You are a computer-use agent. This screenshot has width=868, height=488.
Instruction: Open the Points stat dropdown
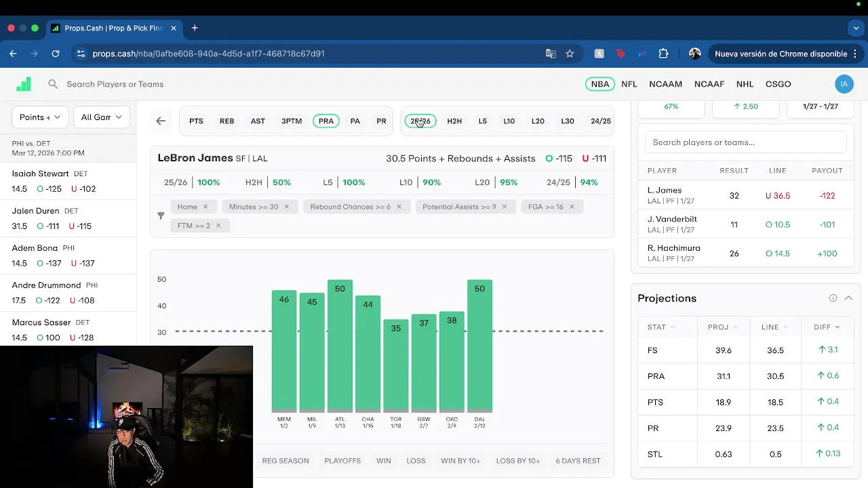[40, 117]
